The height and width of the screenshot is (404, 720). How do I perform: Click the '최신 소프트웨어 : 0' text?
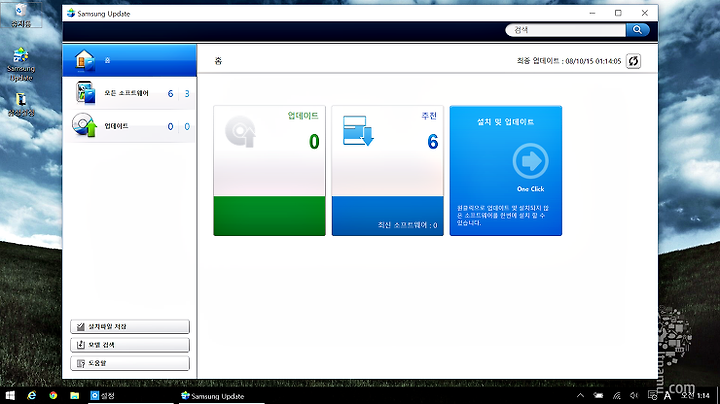pyautogui.click(x=408, y=225)
